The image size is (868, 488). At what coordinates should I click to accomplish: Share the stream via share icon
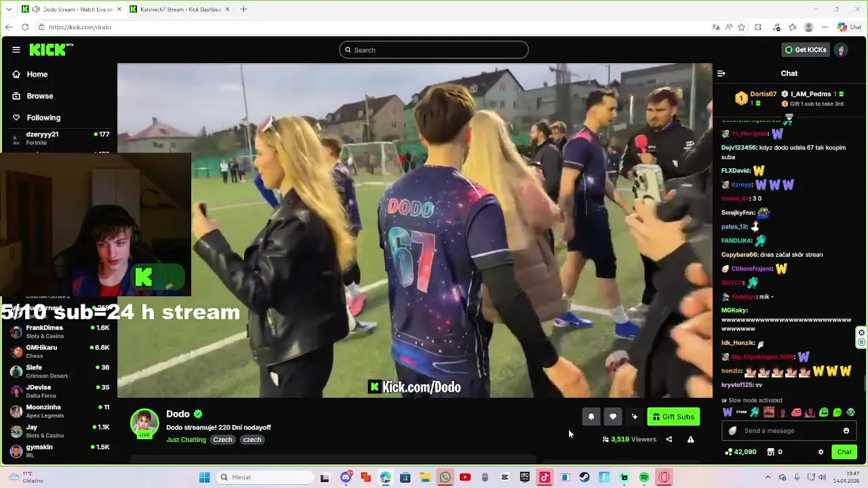(x=669, y=439)
